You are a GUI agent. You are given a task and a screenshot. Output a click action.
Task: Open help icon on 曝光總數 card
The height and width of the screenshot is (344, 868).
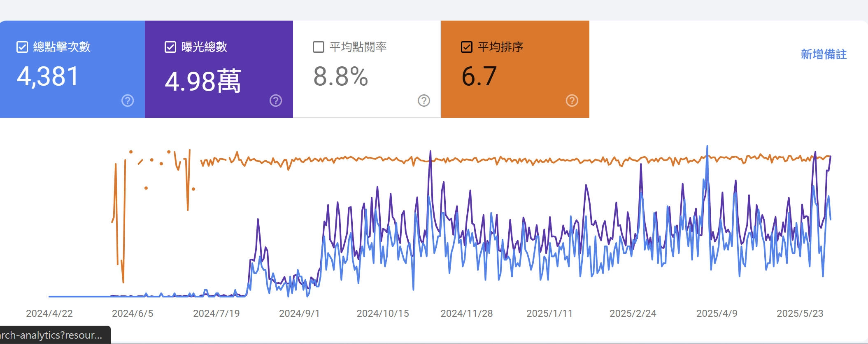coord(276,101)
